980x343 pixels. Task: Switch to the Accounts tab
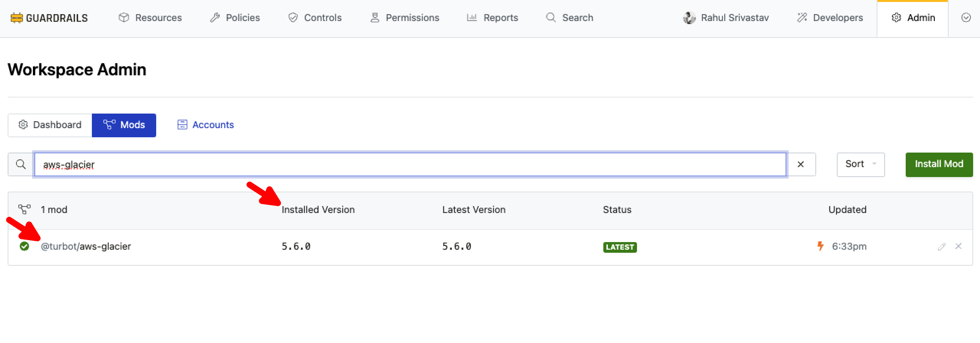(206, 125)
